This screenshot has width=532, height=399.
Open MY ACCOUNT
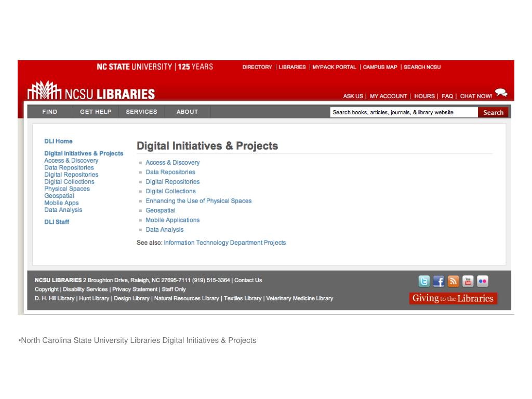(x=389, y=96)
